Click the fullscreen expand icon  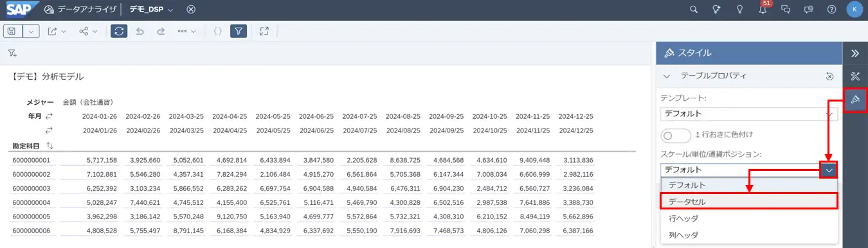tap(264, 31)
